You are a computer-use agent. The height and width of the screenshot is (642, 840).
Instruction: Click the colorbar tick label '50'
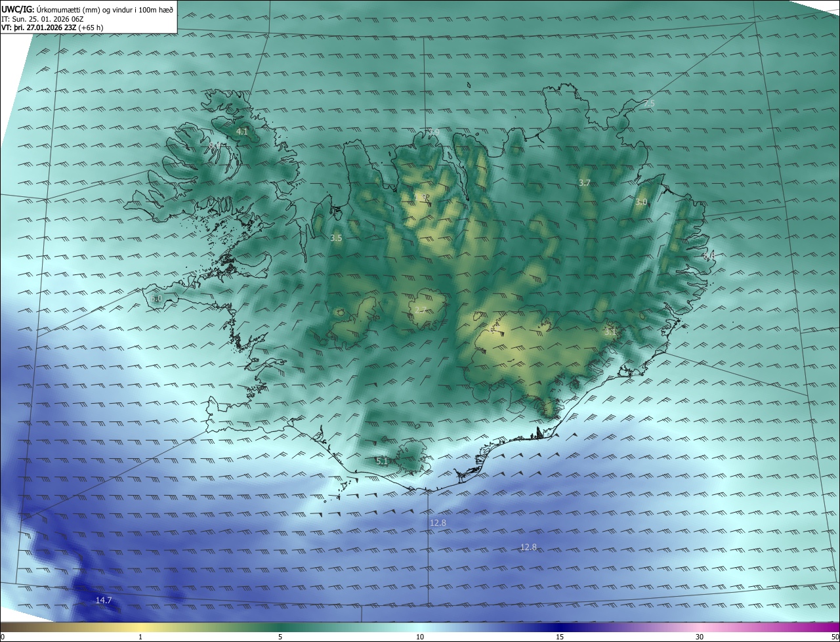835,637
